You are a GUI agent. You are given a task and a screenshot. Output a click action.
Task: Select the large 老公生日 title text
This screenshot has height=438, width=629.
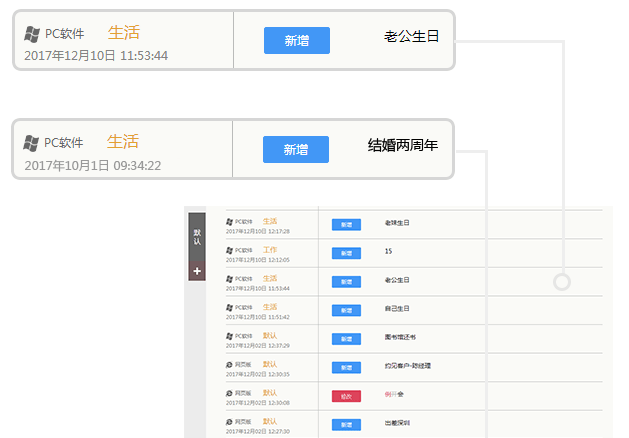pyautogui.click(x=412, y=36)
